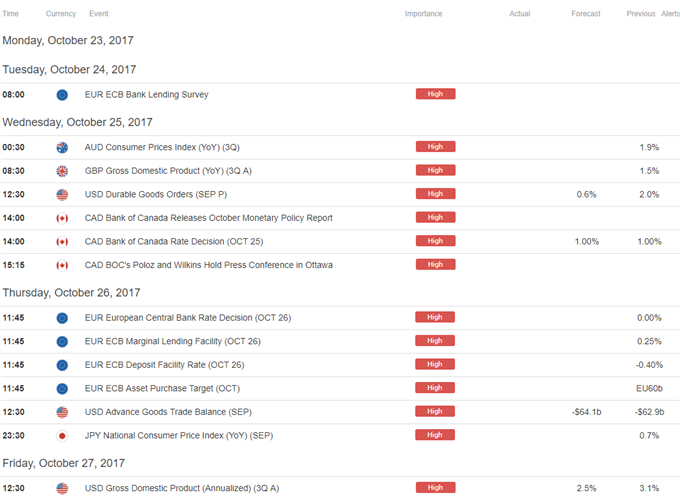The height and width of the screenshot is (499, 680).
Task: Open EUR ECB Asset Purchase Target (OCT) event
Action: click(x=162, y=388)
